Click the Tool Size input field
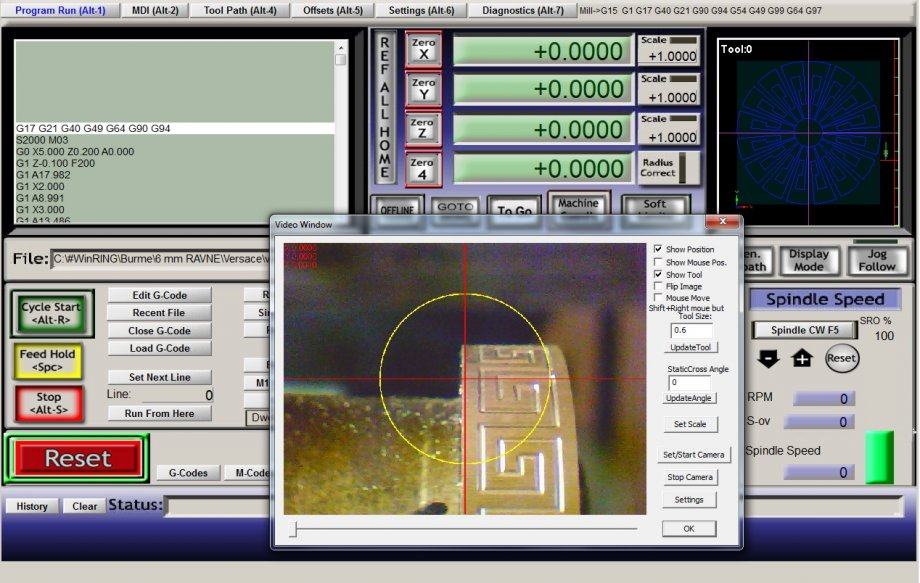 click(691, 330)
